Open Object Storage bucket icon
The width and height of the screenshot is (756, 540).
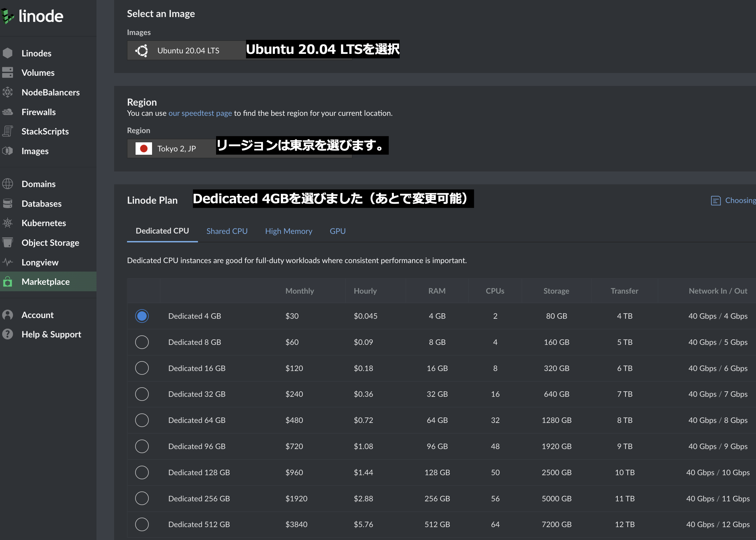pos(7,242)
